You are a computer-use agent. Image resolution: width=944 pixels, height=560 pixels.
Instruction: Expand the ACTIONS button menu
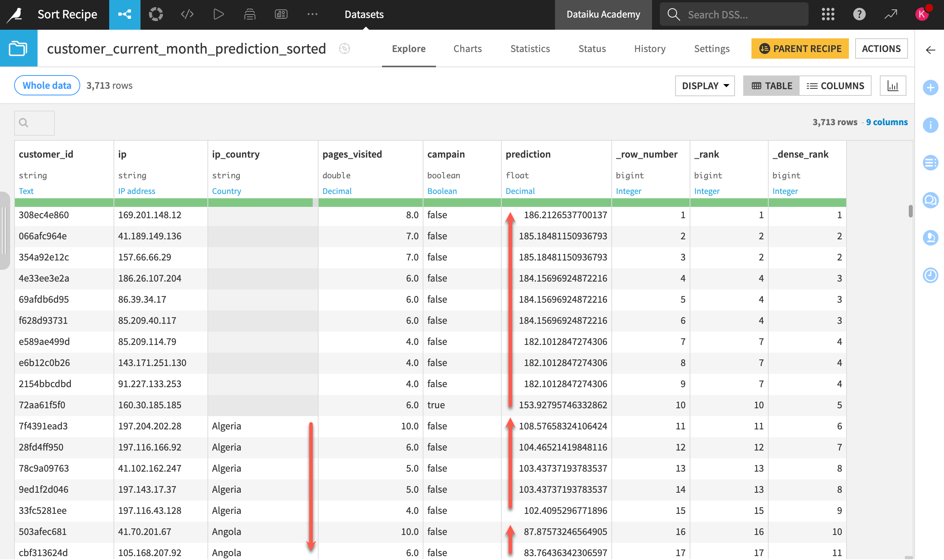pyautogui.click(x=881, y=47)
